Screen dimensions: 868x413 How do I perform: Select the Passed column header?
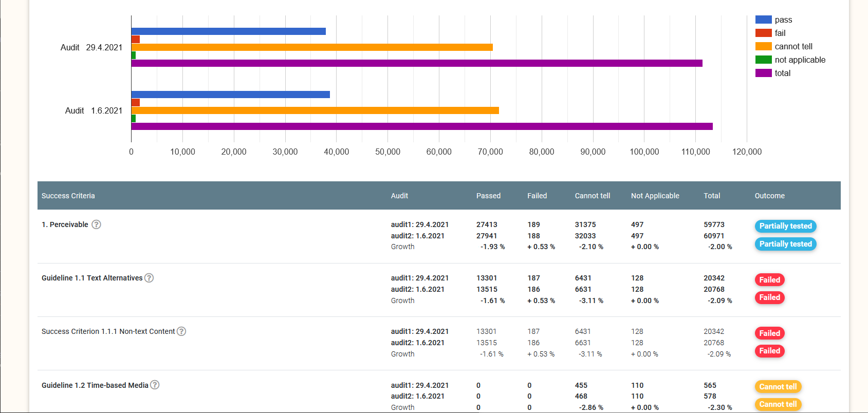pos(488,196)
